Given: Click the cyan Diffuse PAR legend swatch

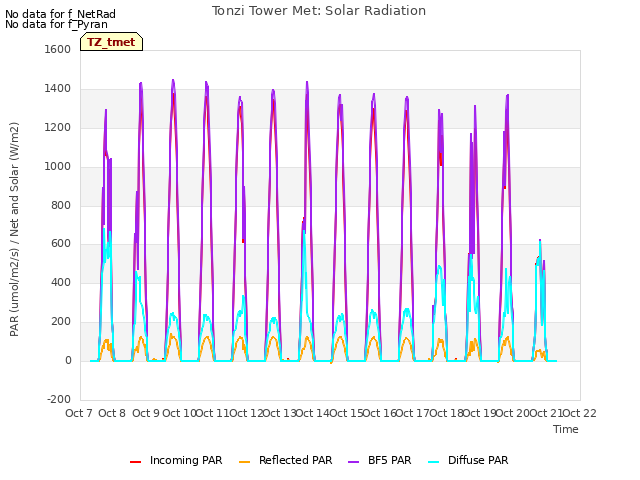Looking at the screenshot, I should 433,462.
